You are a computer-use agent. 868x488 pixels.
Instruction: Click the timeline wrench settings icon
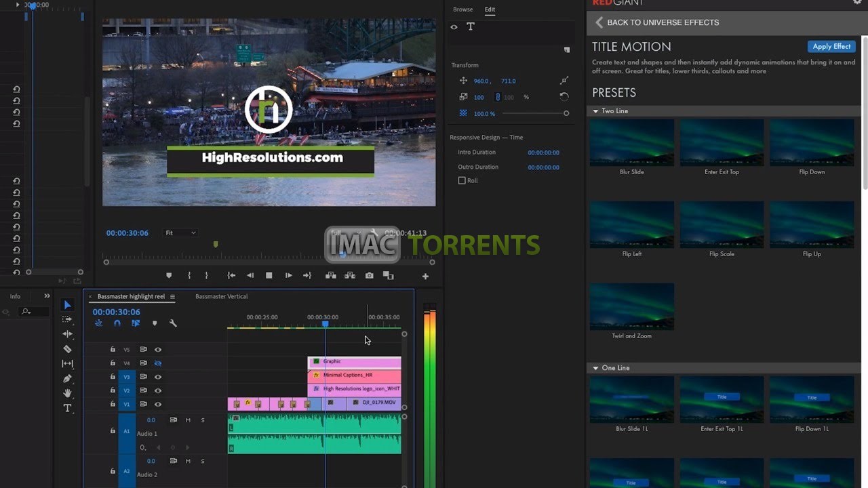point(173,323)
